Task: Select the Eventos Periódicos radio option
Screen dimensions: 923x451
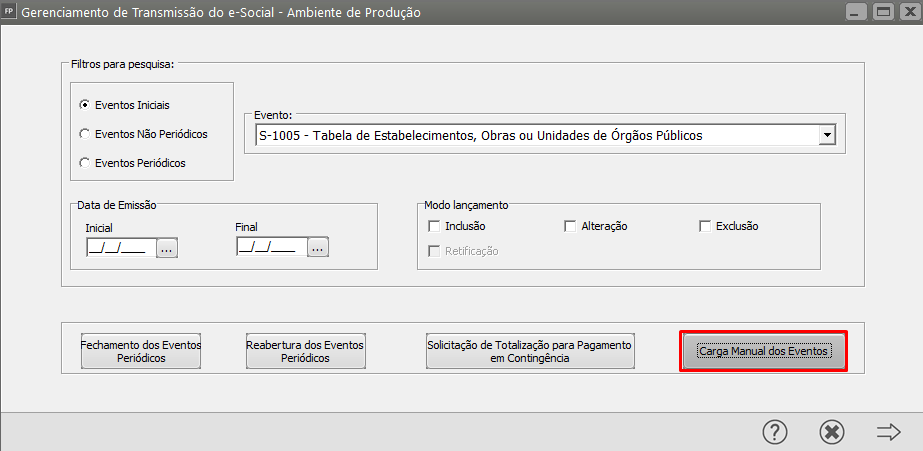Action: pos(84,162)
